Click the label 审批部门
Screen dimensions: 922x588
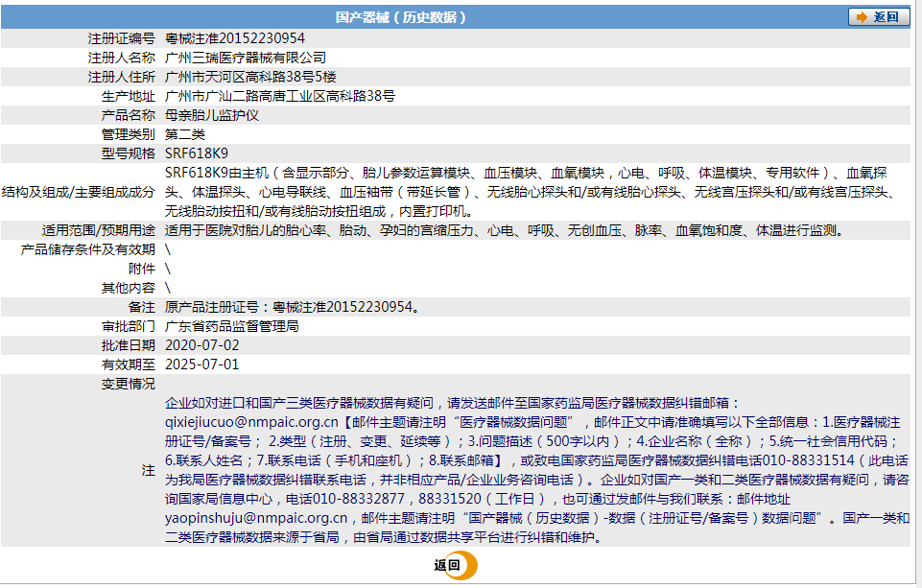click(129, 326)
